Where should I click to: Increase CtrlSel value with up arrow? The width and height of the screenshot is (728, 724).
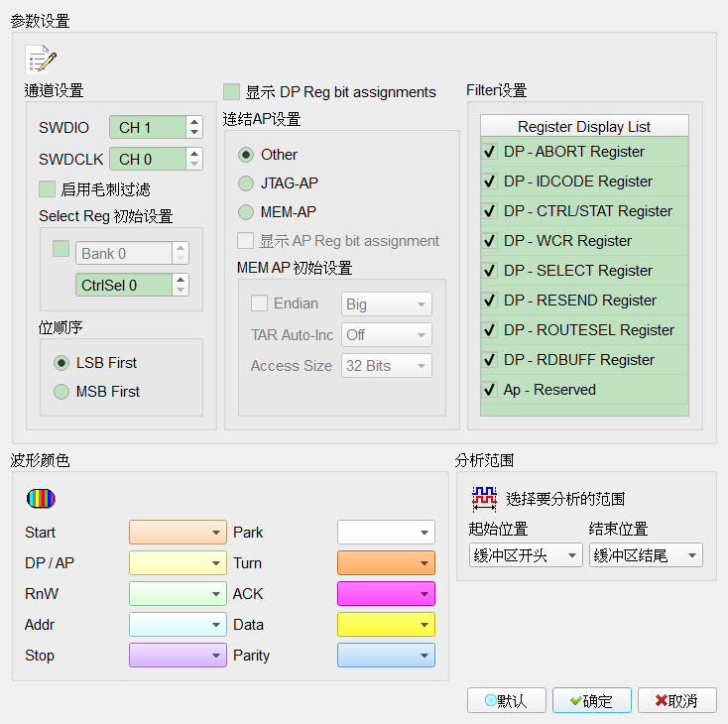coord(181,279)
